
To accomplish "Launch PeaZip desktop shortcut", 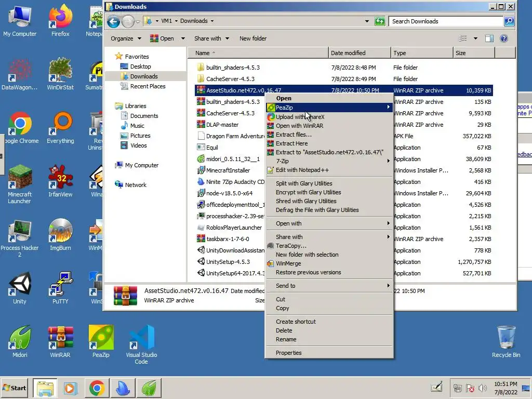I will pyautogui.click(x=101, y=341).
